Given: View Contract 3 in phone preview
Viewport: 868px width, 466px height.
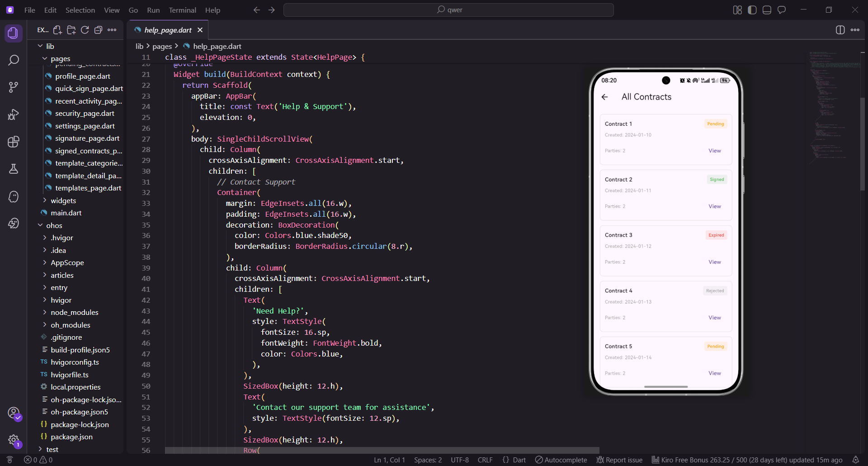Looking at the screenshot, I should 714,262.
